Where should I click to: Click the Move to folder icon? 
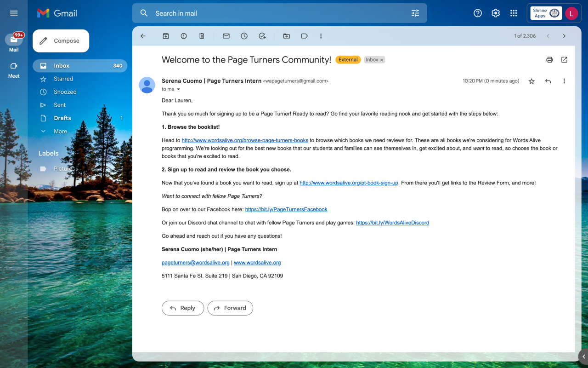coord(287,36)
